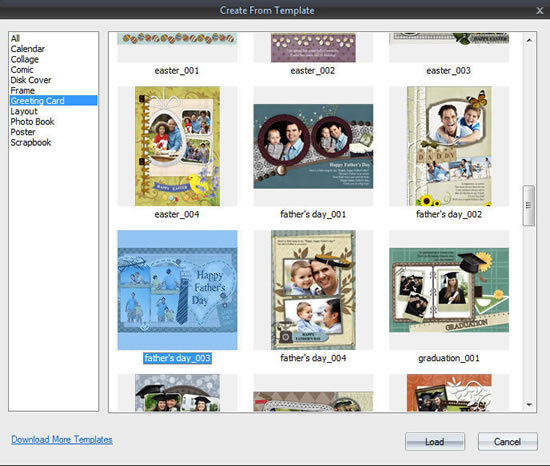Click the Cancel button
This screenshot has width=550, height=466.
pos(508,441)
